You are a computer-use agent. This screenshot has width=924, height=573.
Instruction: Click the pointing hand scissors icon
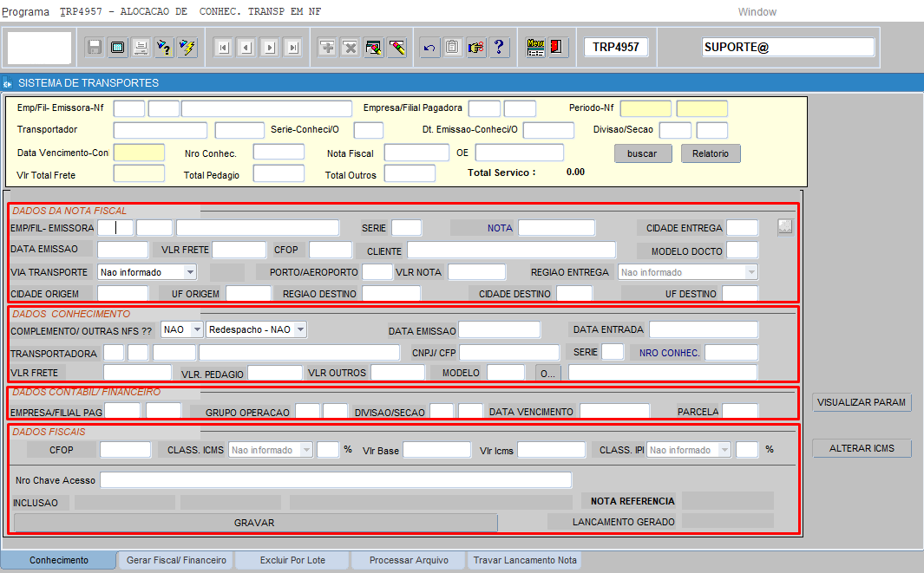pos(475,47)
